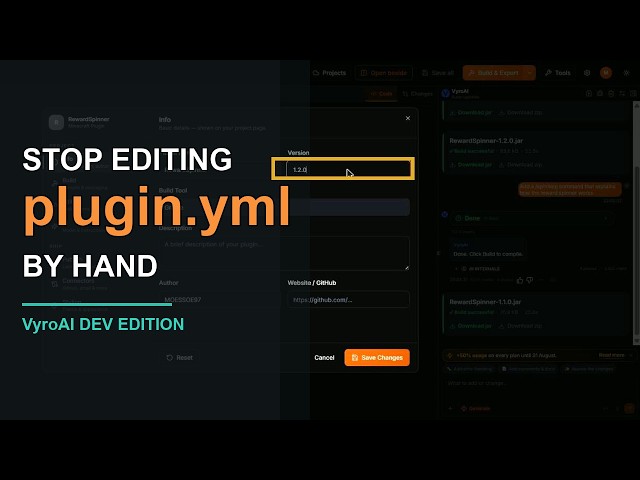Click the Read more link
The image size is (640, 480).
(611, 355)
